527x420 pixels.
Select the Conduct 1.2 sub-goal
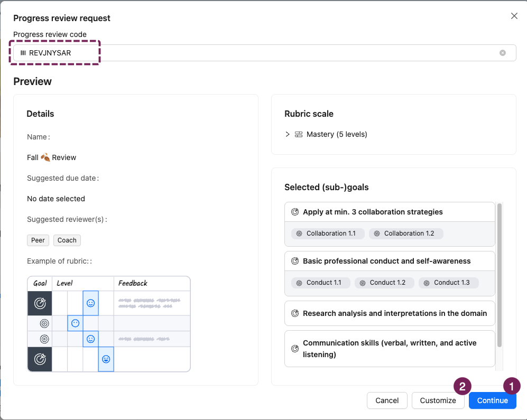[384, 283]
